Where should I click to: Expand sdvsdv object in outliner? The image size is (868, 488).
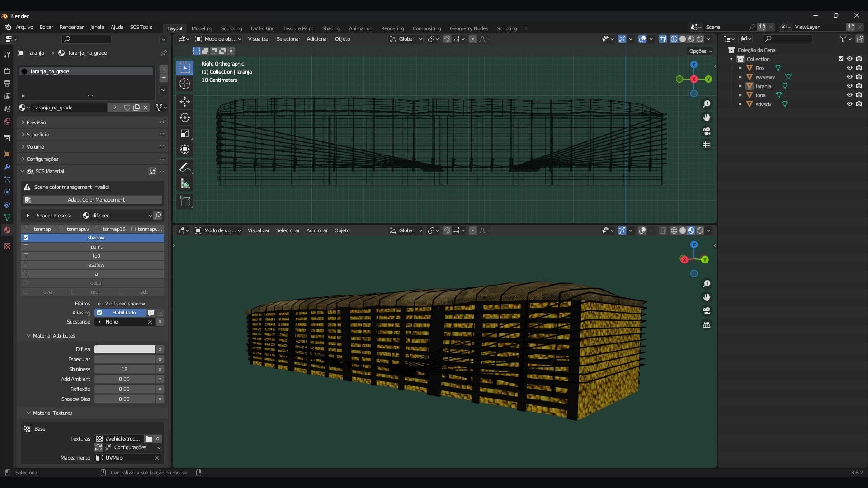[741, 104]
